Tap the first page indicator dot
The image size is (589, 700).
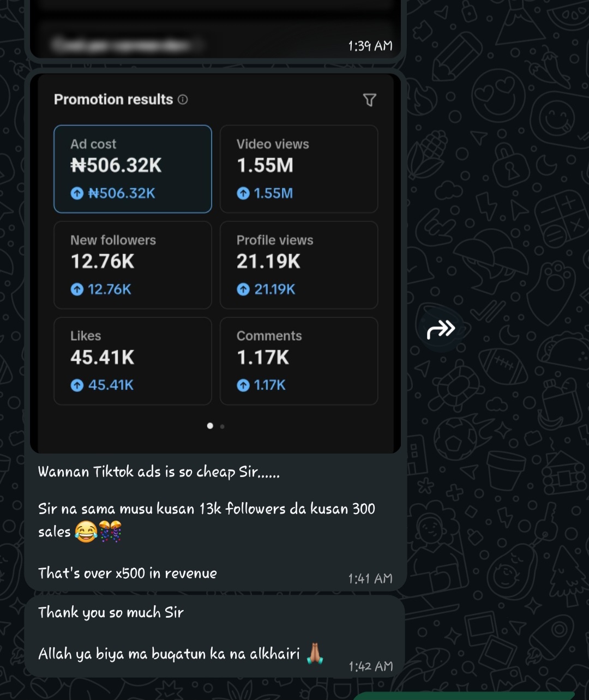click(x=210, y=426)
